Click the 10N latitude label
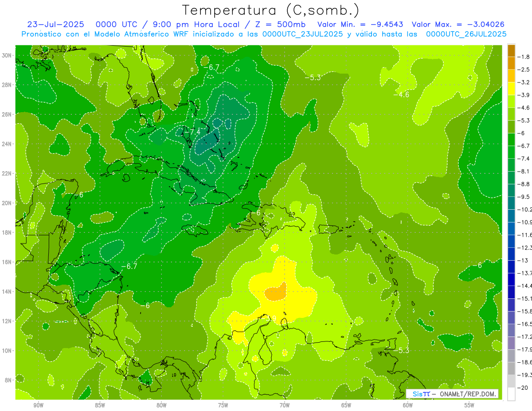The height and width of the screenshot is (411, 532). click(8, 350)
